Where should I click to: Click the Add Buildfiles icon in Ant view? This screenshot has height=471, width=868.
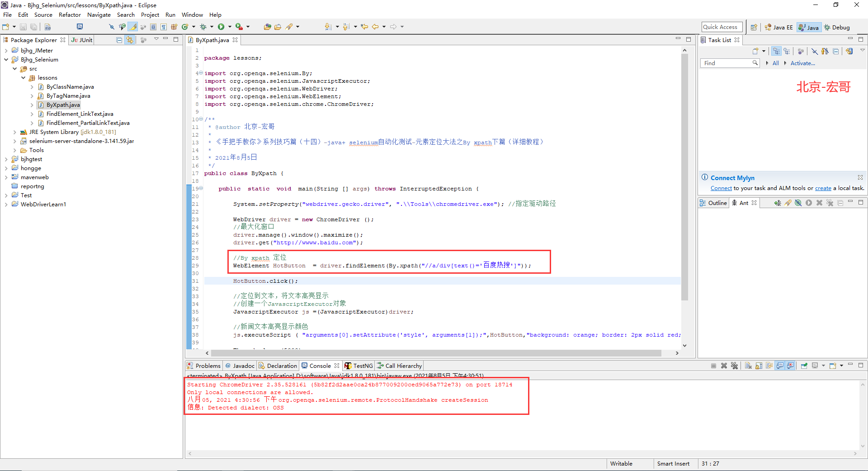pyautogui.click(x=778, y=203)
